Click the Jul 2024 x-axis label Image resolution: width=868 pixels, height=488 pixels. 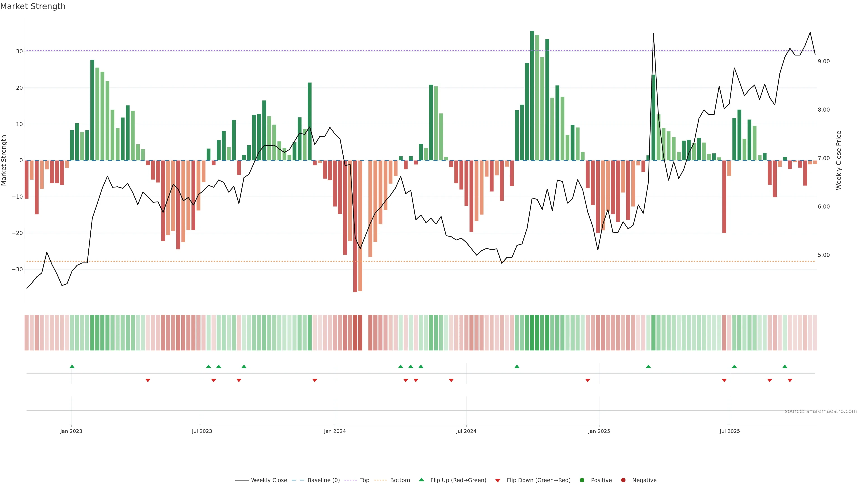(x=466, y=431)
